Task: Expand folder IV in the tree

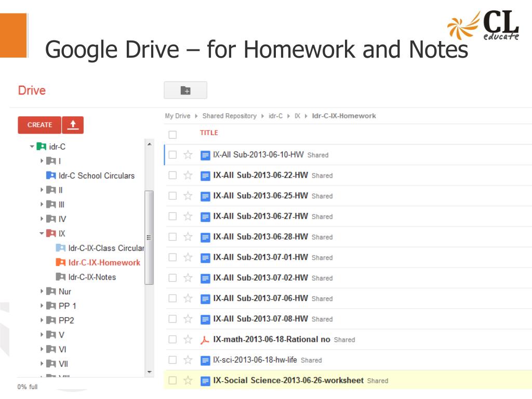Action: [42, 219]
